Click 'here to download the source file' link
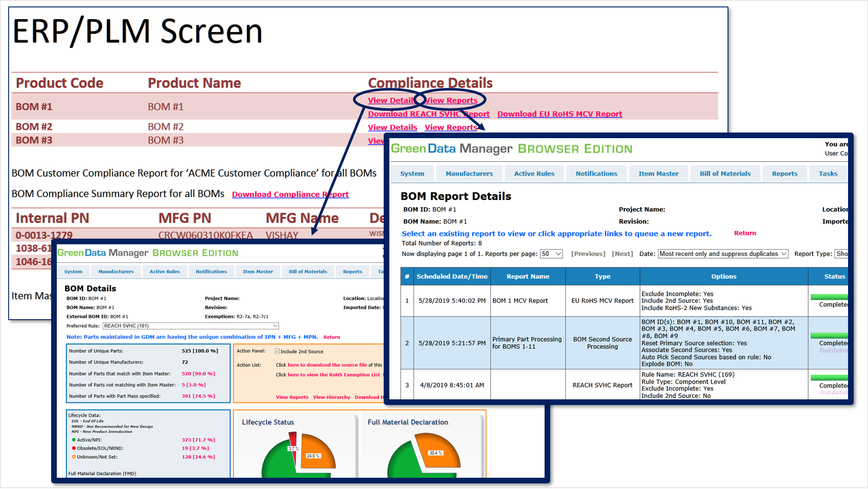Image resolution: width=868 pixels, height=489 pixels. (x=327, y=365)
